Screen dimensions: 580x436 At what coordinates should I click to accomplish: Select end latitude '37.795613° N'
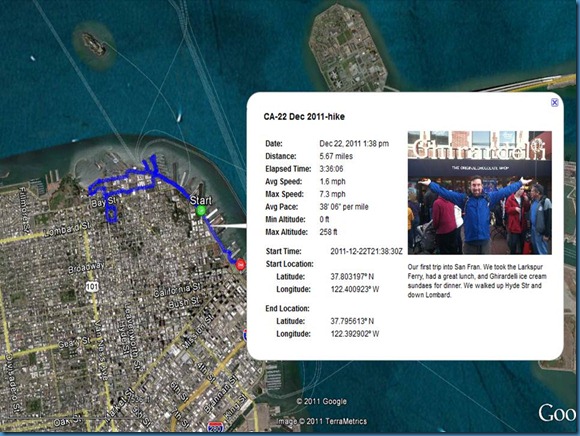coord(352,321)
